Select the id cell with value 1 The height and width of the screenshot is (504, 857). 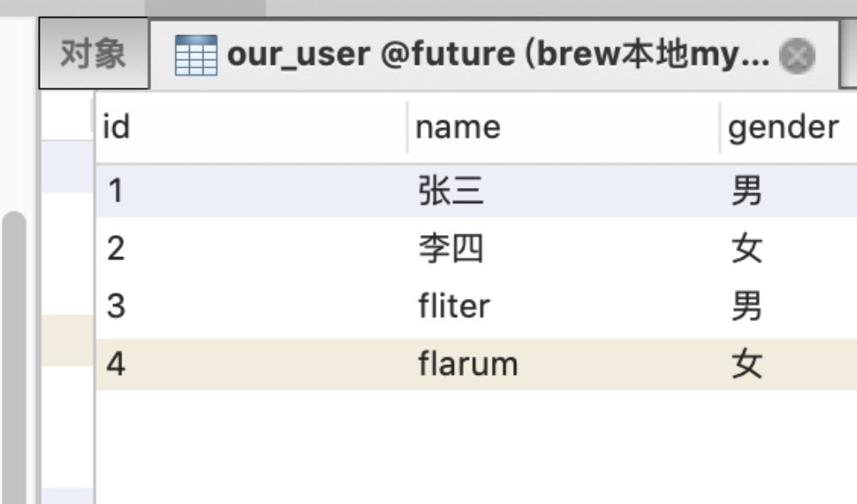[x=116, y=191]
